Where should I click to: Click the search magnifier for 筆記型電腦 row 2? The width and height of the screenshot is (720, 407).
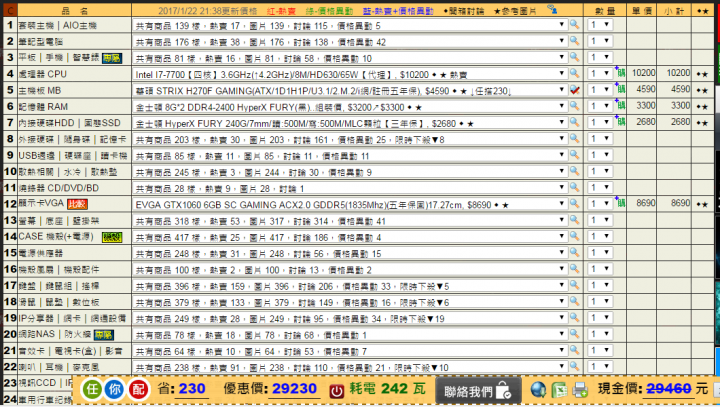click(574, 41)
